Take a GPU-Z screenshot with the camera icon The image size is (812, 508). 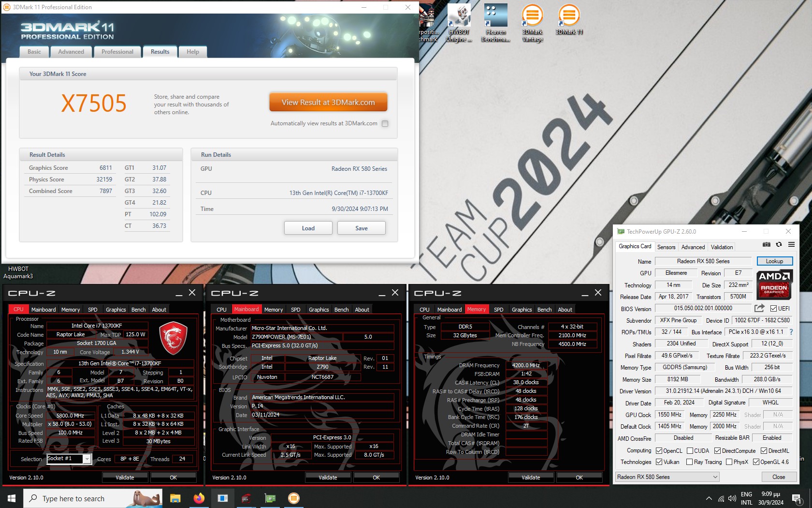coord(767,245)
